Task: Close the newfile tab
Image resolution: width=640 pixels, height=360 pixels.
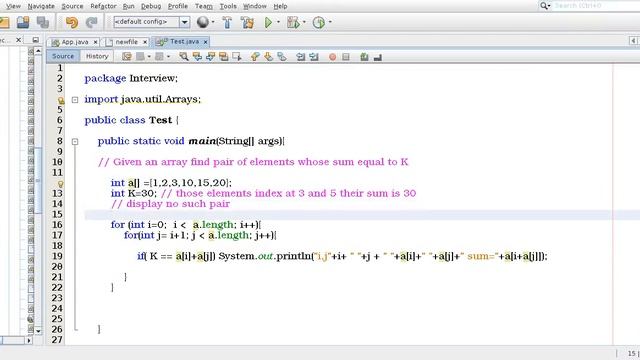Action: pos(144,42)
